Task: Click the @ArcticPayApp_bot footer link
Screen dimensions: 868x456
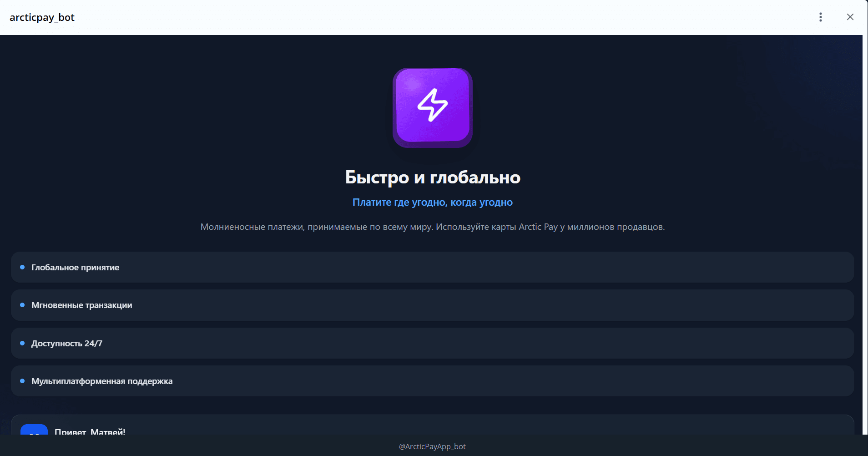Action: pyautogui.click(x=432, y=446)
